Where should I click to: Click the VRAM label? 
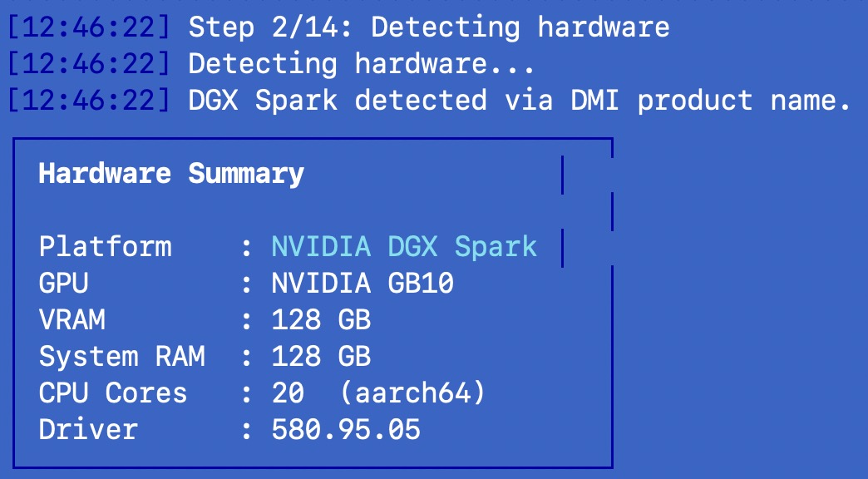[72, 319]
